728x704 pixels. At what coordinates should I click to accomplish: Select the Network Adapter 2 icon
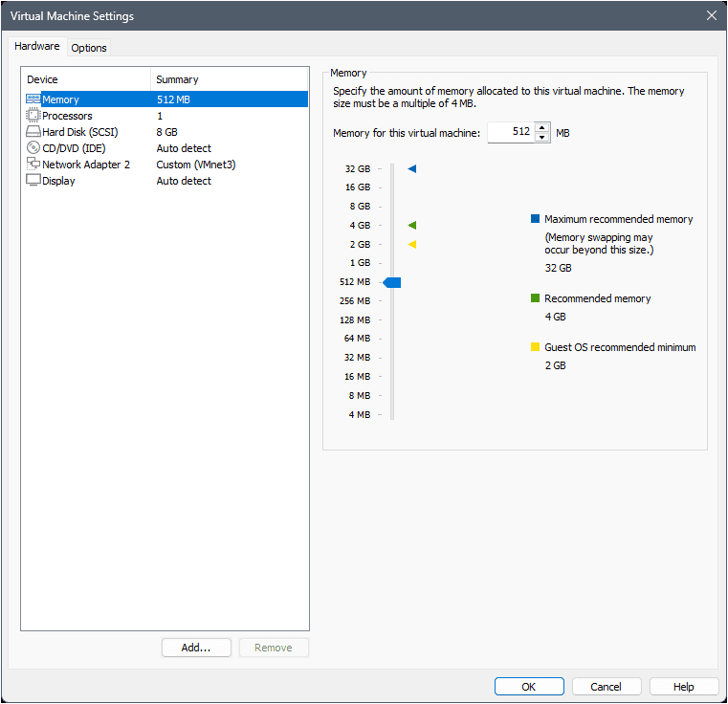pos(33,164)
